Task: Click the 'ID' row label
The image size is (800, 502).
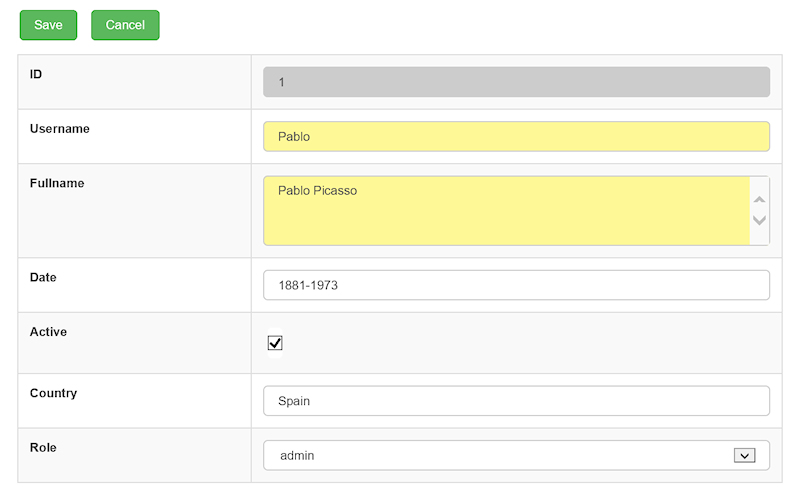Action: click(36, 74)
